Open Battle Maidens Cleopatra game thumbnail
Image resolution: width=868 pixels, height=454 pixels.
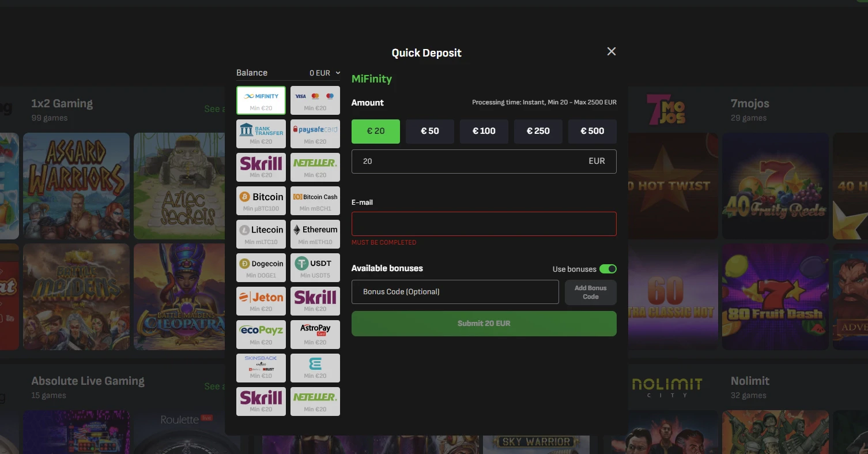[x=179, y=297]
